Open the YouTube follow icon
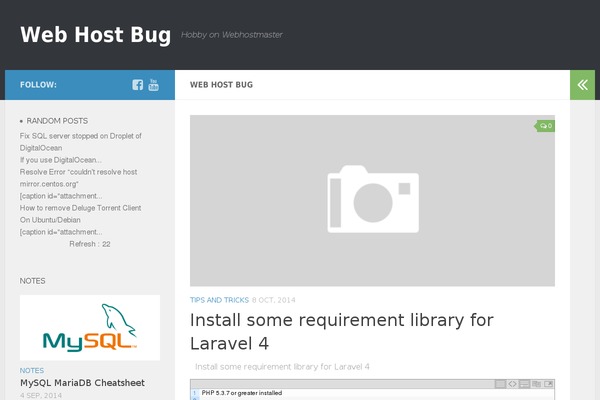The image size is (600, 400). point(153,85)
